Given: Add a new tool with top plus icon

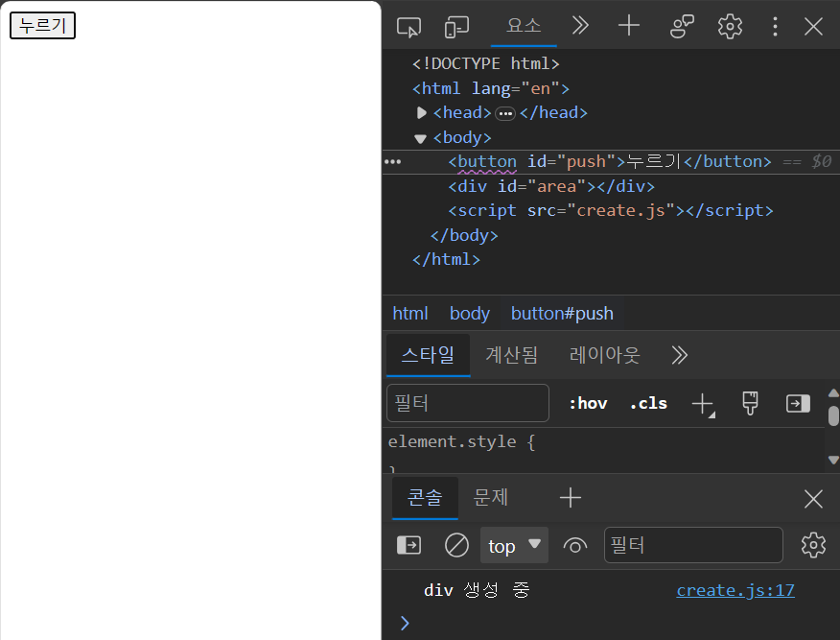Looking at the screenshot, I should [x=629, y=25].
